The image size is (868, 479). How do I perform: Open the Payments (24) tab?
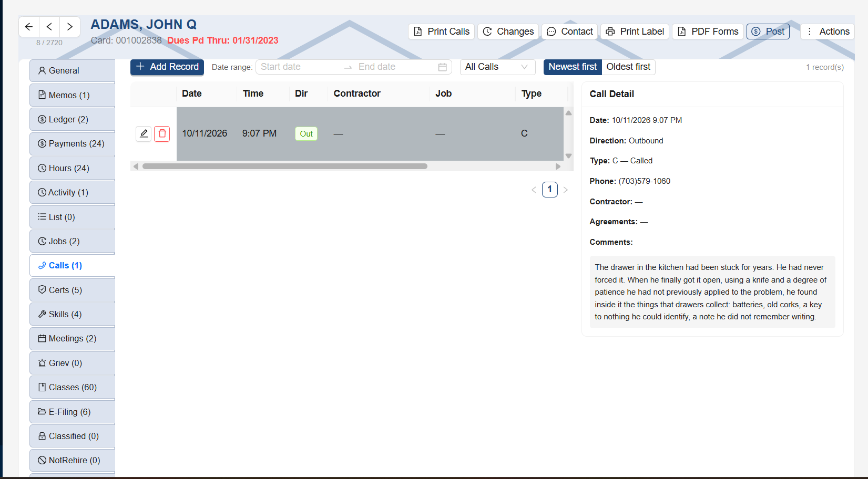pos(72,143)
